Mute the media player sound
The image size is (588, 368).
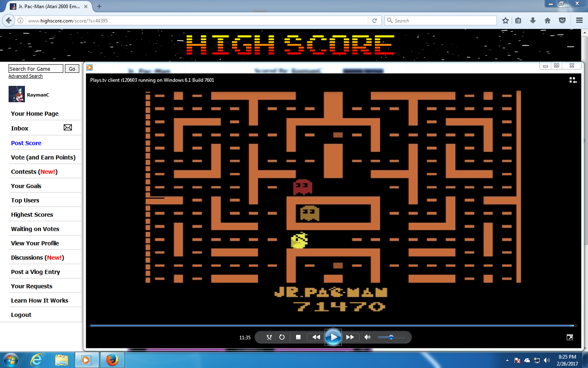[x=367, y=337]
